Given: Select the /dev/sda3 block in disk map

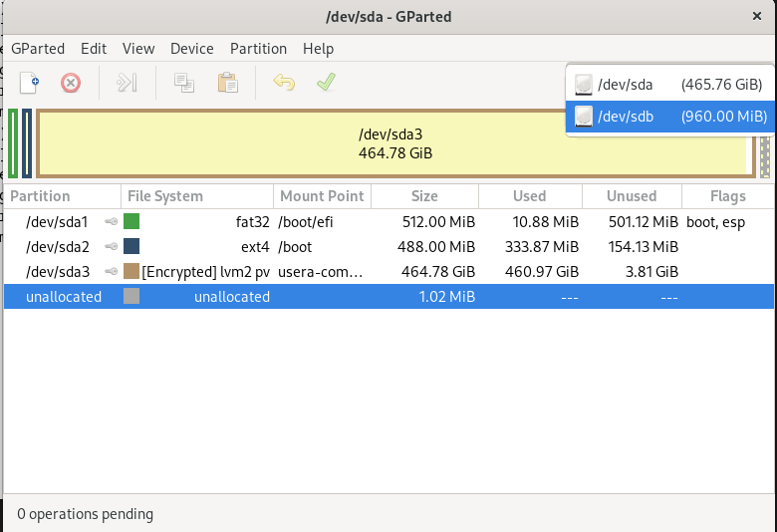Looking at the screenshot, I should (x=394, y=142).
